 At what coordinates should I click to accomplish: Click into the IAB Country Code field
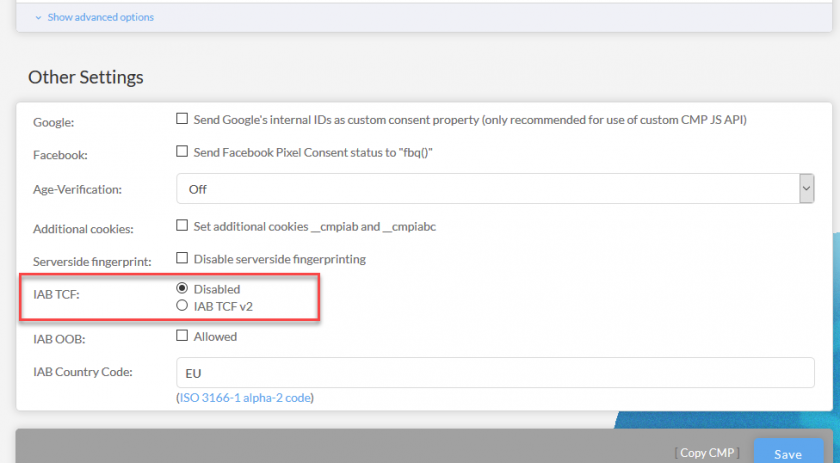[495, 372]
